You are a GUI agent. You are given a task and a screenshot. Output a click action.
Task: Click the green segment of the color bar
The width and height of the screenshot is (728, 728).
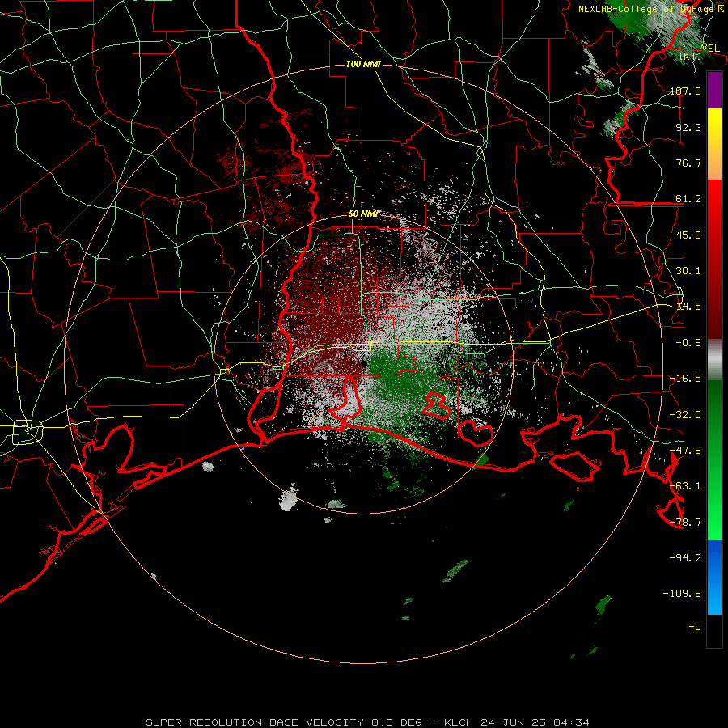click(x=714, y=459)
